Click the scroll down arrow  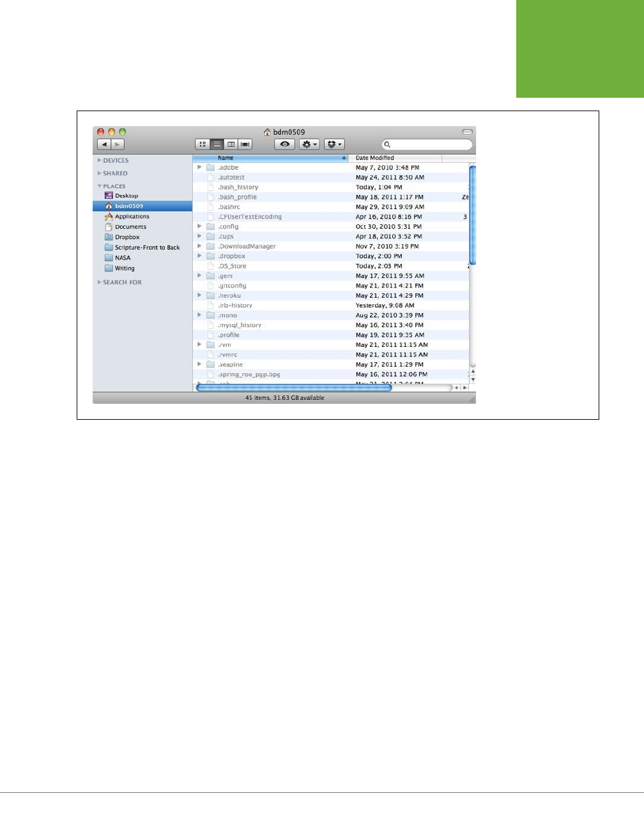click(473, 380)
